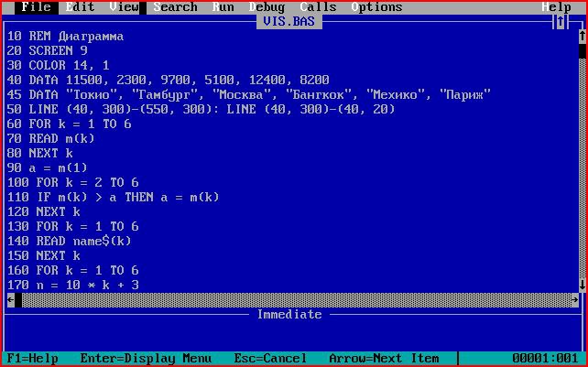
Task: Click line 10 REM Диаграмма
Action: pyautogui.click(x=65, y=37)
